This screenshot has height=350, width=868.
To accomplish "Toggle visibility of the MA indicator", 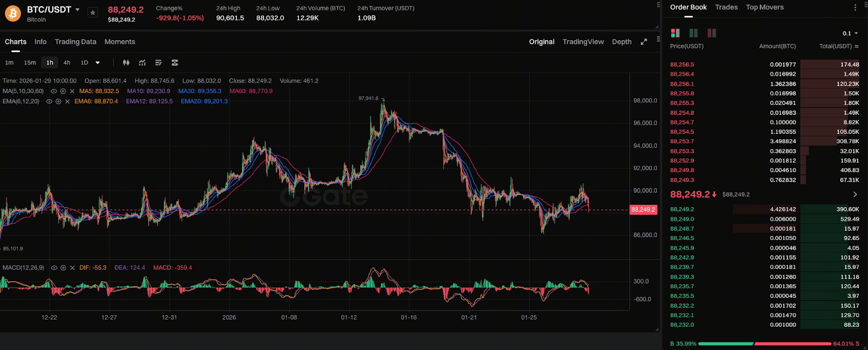I will tap(54, 91).
